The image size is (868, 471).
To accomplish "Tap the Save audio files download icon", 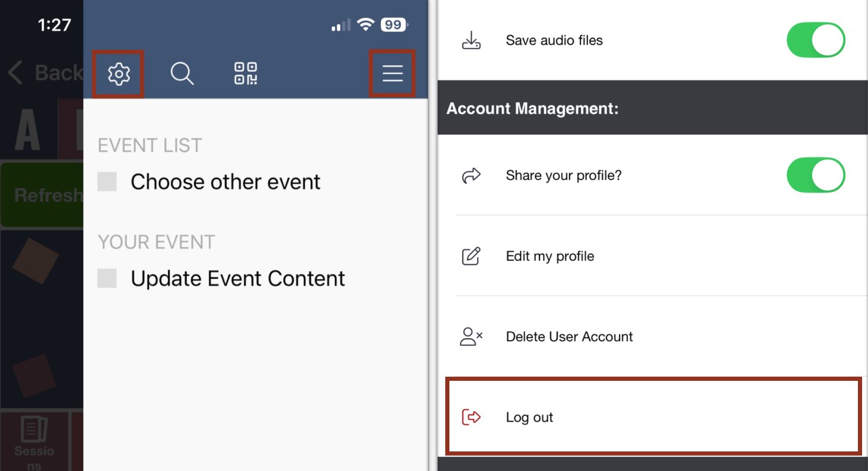I will point(471,40).
